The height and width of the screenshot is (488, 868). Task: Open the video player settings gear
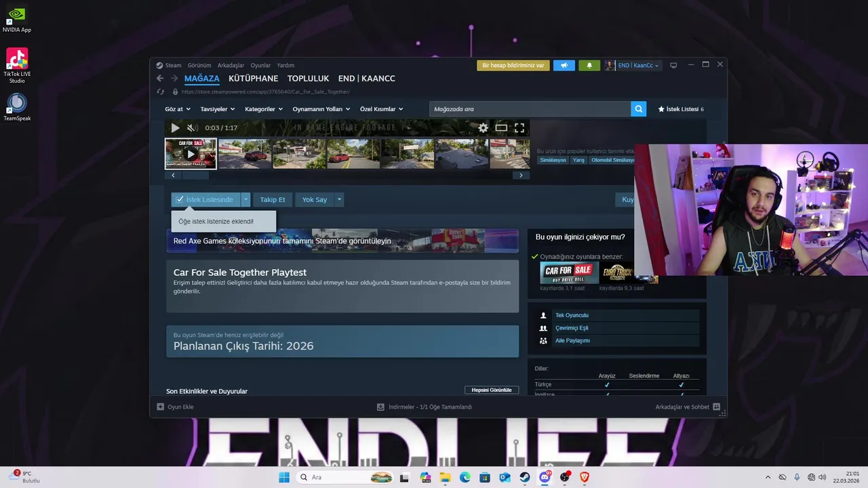pos(483,127)
